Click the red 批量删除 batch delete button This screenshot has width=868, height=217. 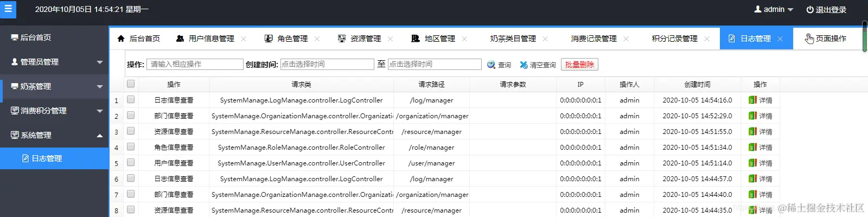click(x=579, y=65)
